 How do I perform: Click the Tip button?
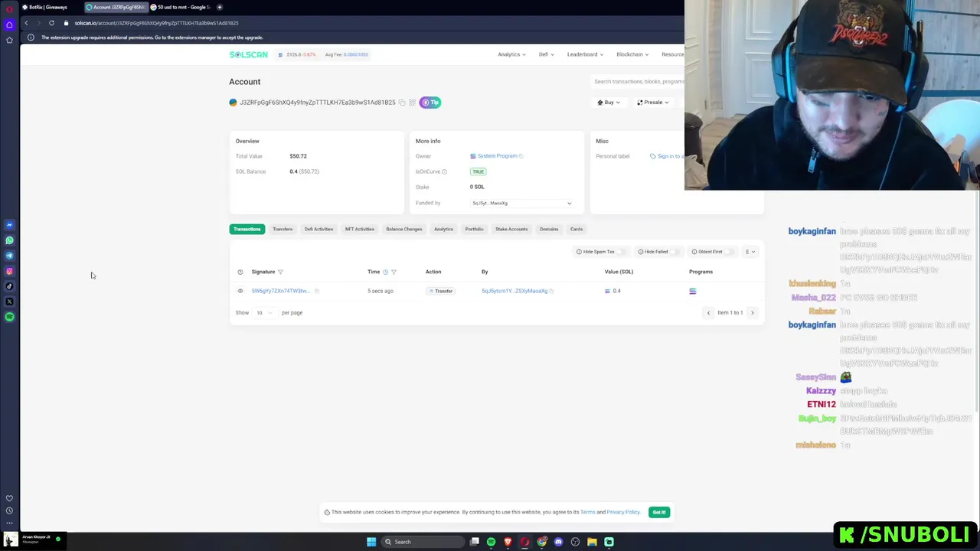(x=430, y=103)
